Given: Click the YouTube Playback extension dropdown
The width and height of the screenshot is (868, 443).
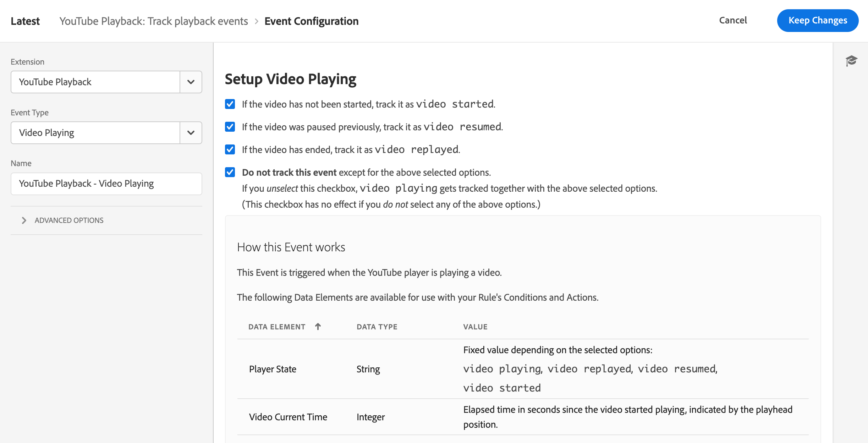Looking at the screenshot, I should point(106,82).
